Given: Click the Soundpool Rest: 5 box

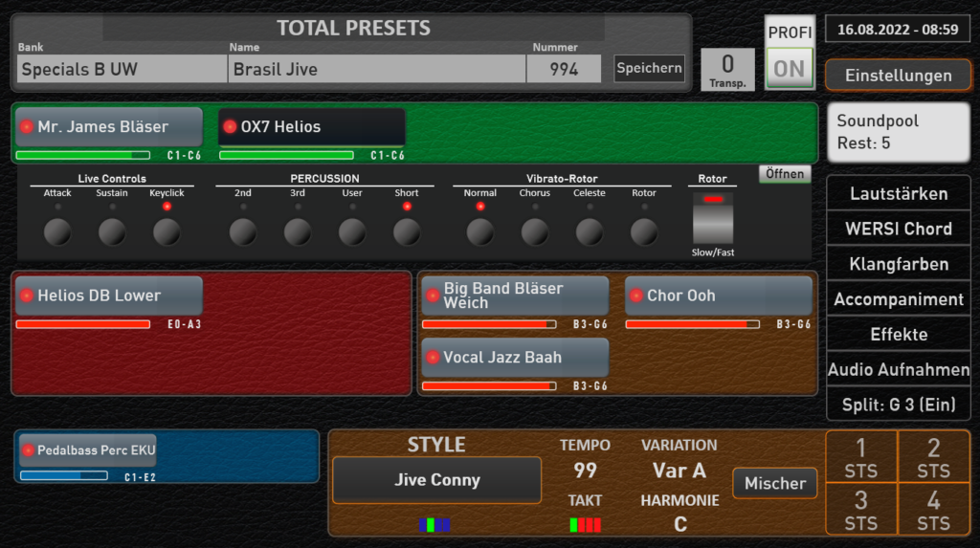Looking at the screenshot, I should 898,133.
